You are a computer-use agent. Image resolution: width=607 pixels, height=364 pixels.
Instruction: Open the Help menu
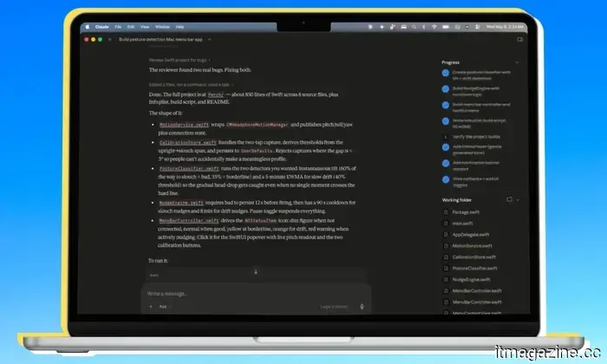pyautogui.click(x=179, y=27)
